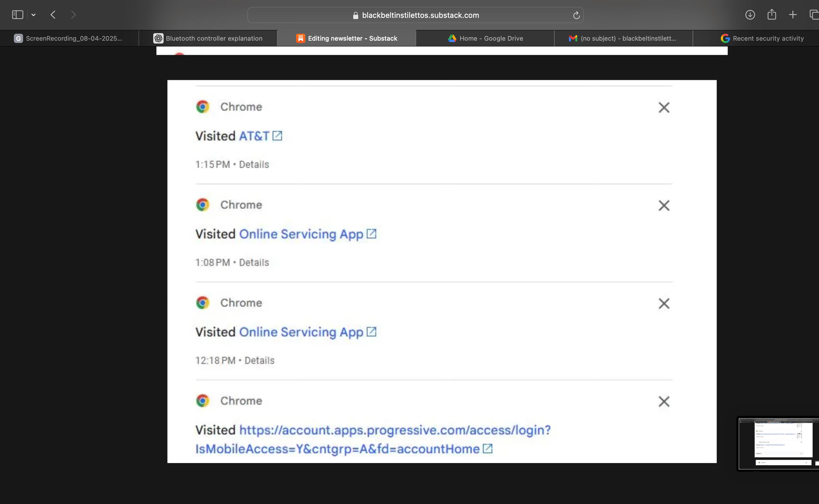819x504 pixels.
Task: Click the reload page icon
Action: [x=576, y=15]
